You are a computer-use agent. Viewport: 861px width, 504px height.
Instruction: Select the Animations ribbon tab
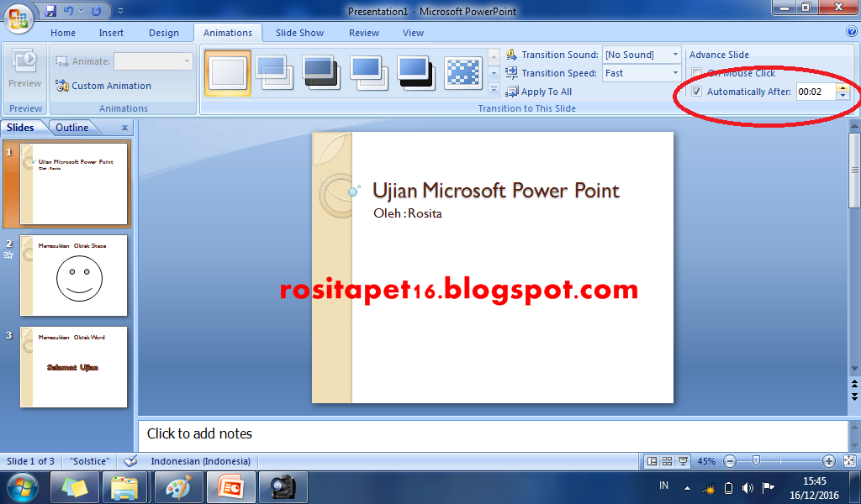228,33
